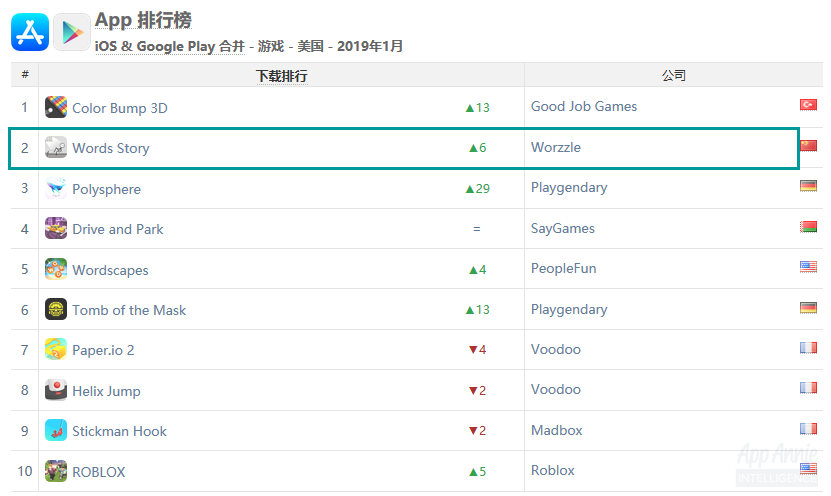Select the Helix Jump app icon

[x=56, y=390]
